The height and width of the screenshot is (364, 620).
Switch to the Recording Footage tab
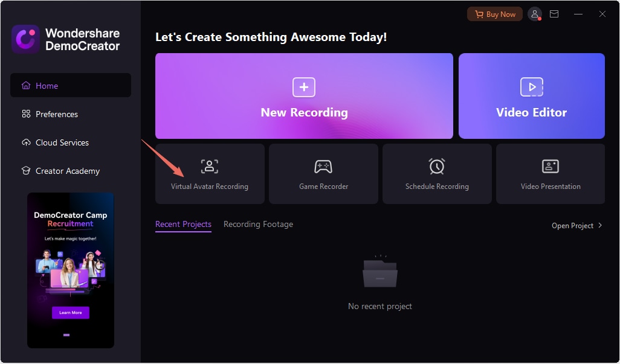258,224
